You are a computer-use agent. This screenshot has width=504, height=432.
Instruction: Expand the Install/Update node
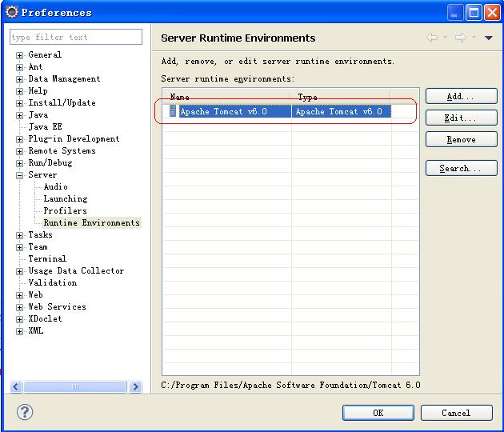[20, 103]
